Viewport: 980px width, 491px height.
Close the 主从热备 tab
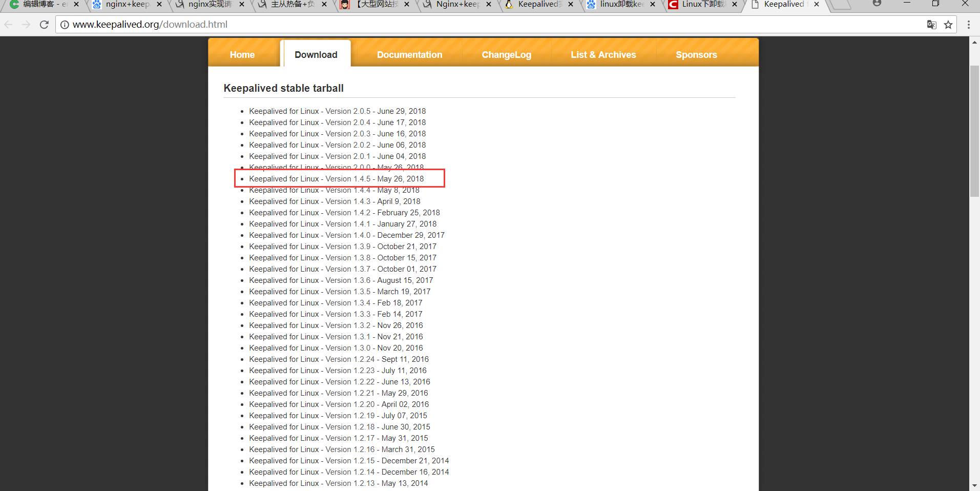324,4
